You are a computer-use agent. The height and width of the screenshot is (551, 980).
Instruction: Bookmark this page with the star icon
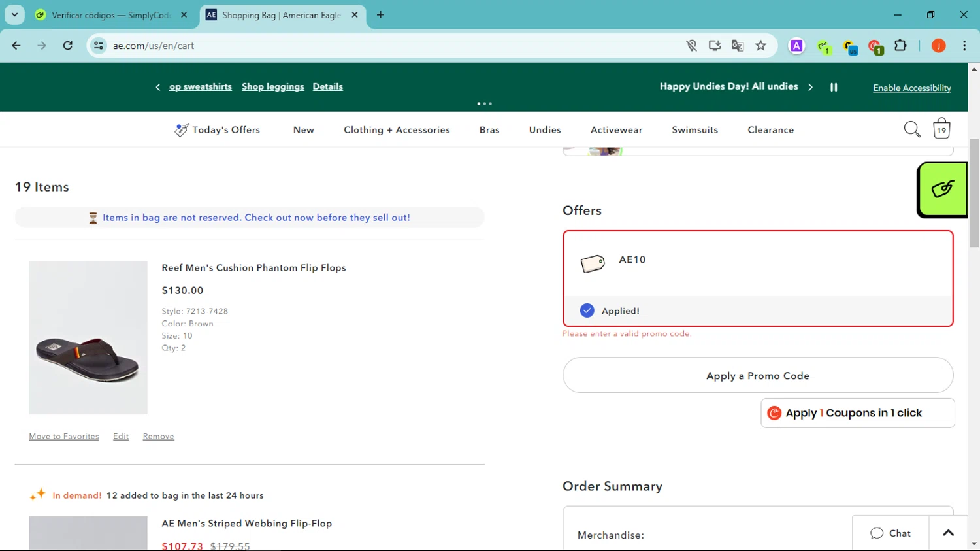coord(760,46)
